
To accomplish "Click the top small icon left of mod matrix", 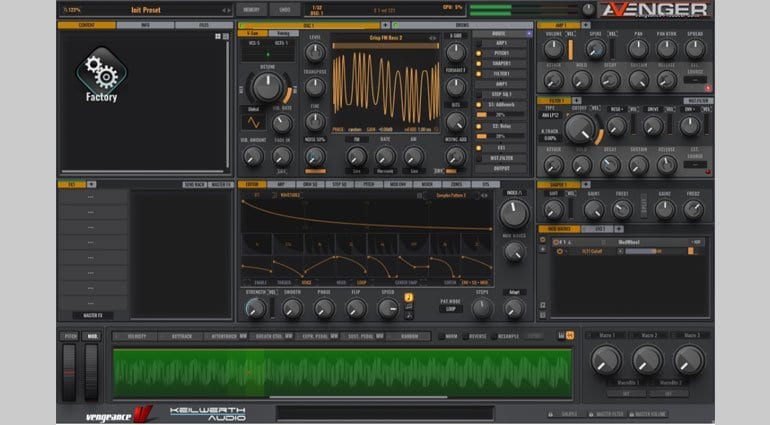I will pos(543,240).
